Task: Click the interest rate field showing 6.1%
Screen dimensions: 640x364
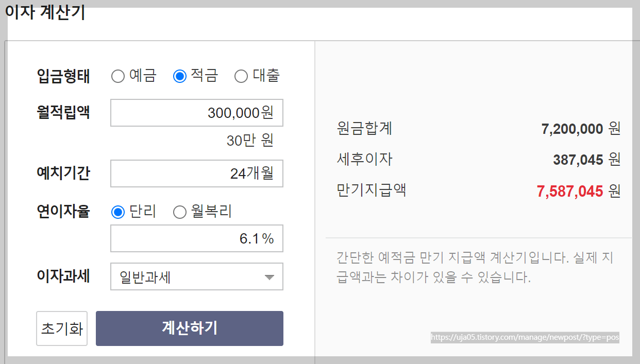Action: [196, 238]
